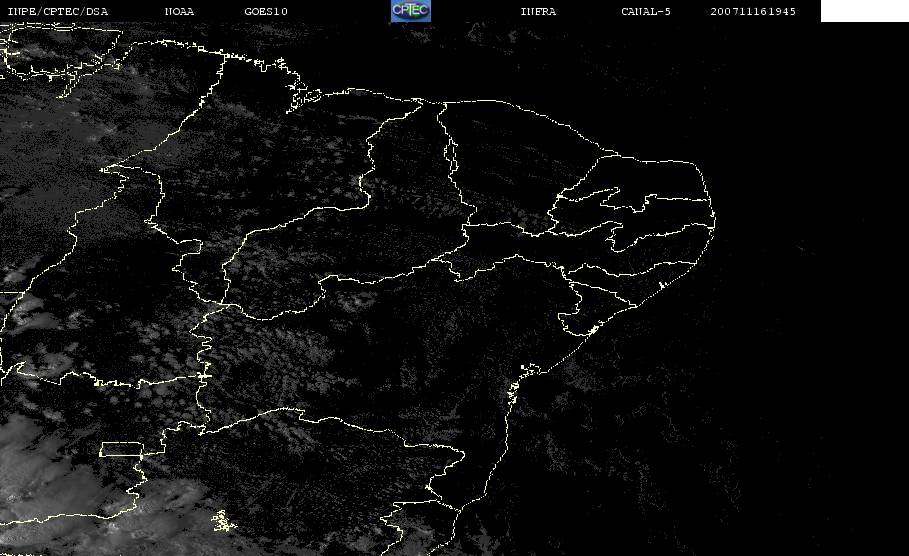Click the CANAL-5 channel label
The image size is (909, 556).
646,12
